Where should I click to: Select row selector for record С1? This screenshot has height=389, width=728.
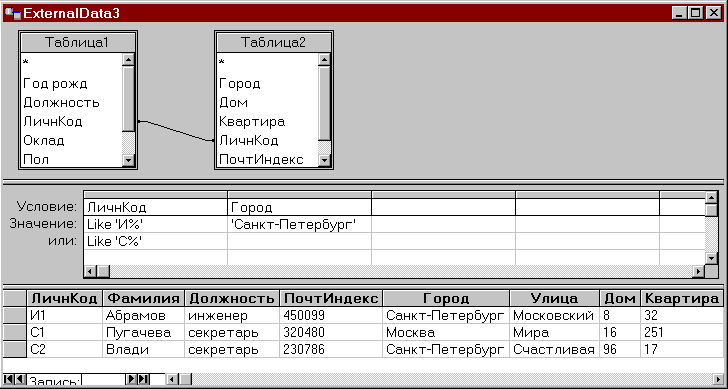pyautogui.click(x=14, y=333)
